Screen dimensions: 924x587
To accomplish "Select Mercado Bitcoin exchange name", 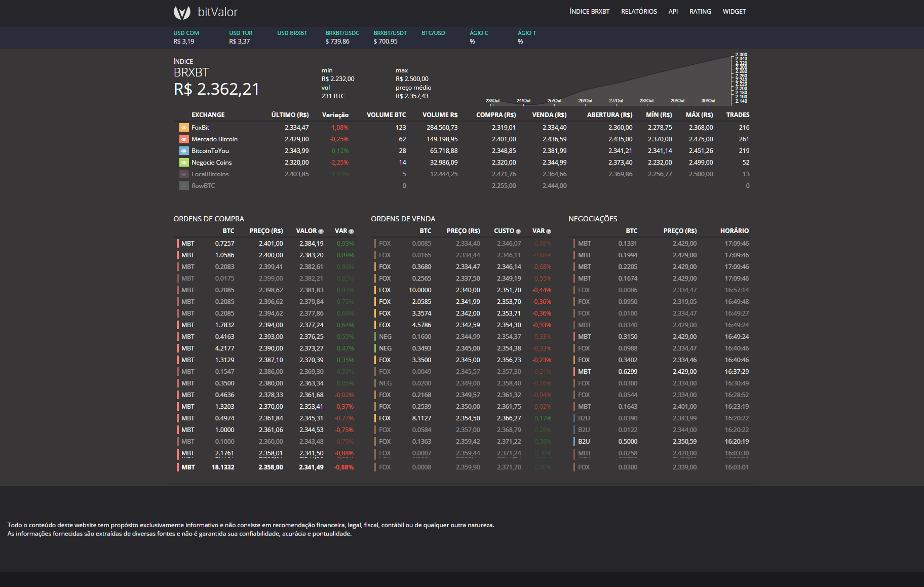I will (x=214, y=139).
